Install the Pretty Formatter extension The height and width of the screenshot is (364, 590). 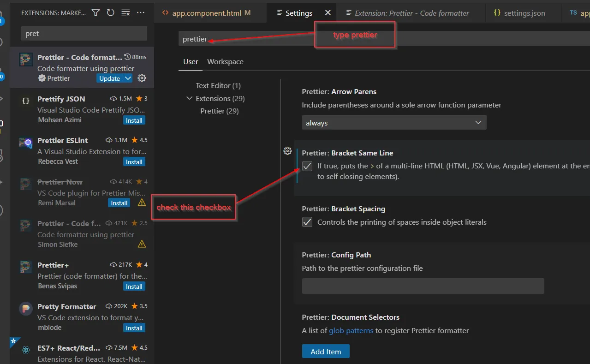point(134,328)
